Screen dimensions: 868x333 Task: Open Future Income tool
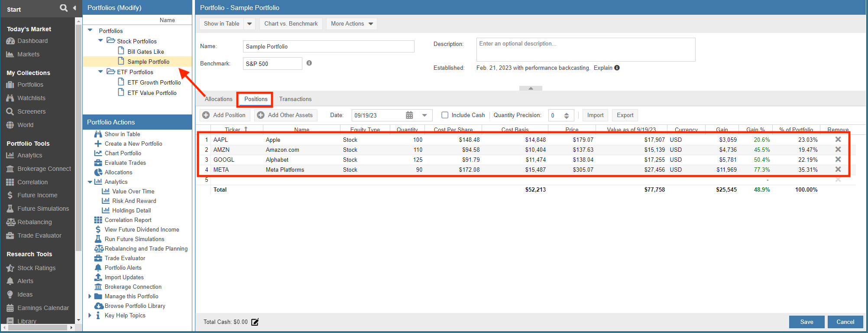tap(37, 195)
